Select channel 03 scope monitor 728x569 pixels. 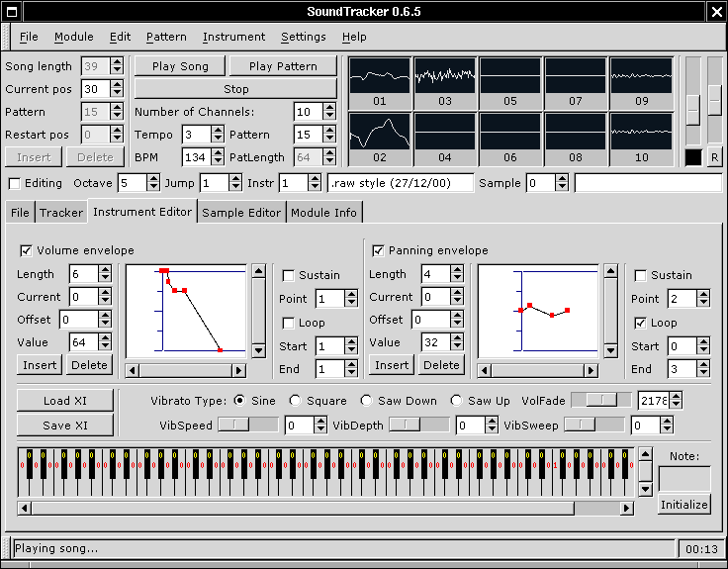(x=445, y=75)
